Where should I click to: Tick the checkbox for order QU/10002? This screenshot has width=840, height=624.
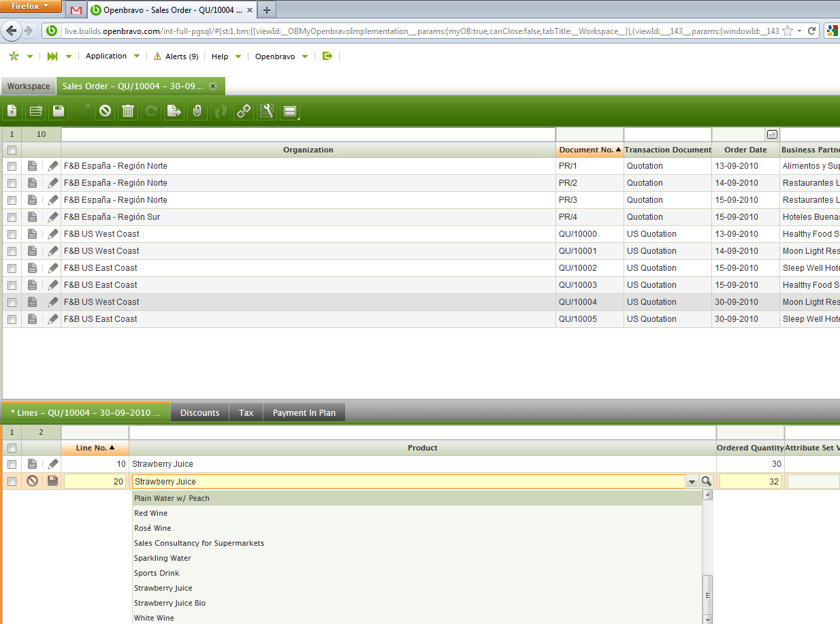(x=12, y=268)
